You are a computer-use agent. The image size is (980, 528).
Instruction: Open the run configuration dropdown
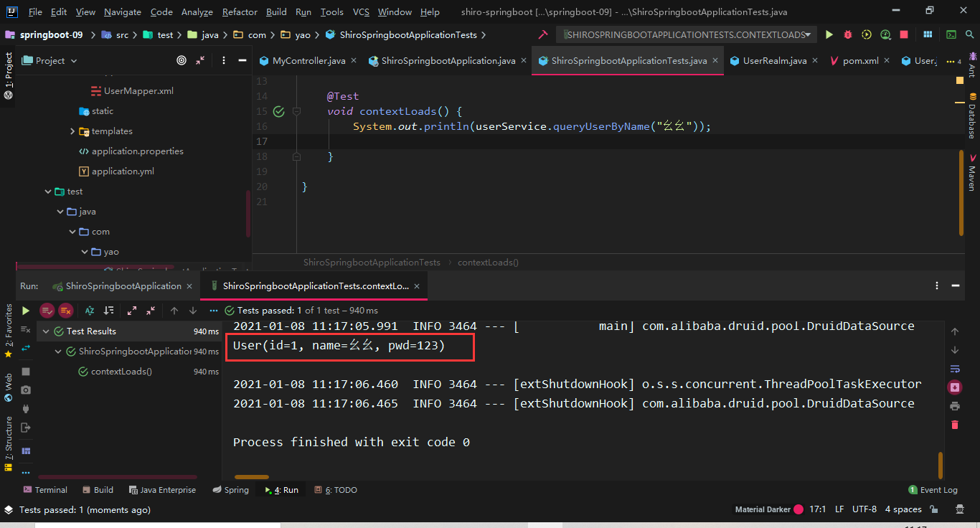(687, 34)
